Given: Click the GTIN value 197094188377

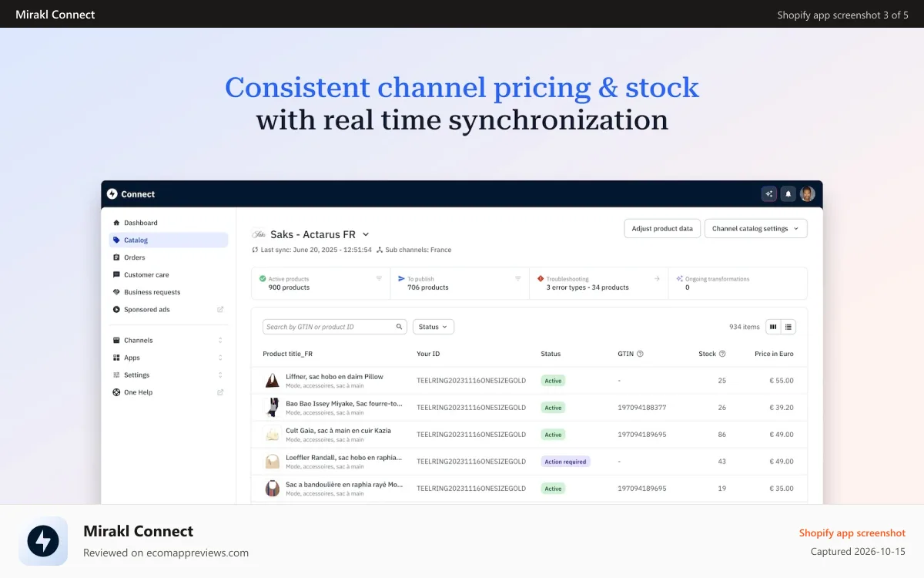Looking at the screenshot, I should (x=642, y=408).
